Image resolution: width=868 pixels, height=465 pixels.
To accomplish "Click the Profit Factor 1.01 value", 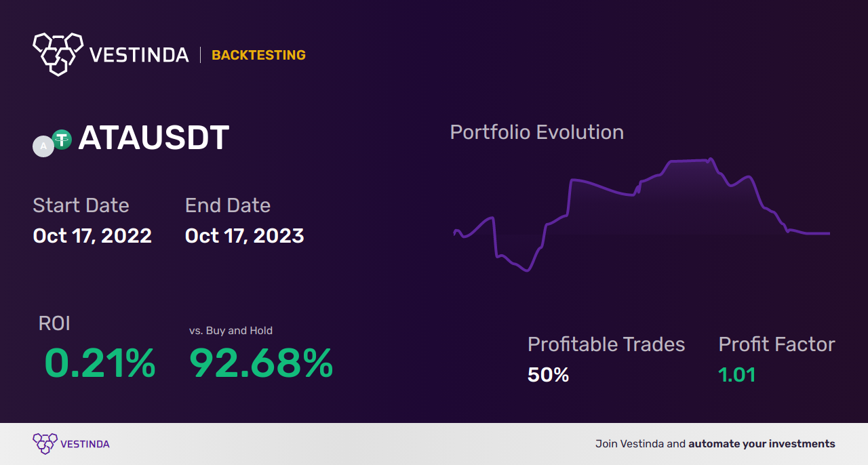I will pyautogui.click(x=737, y=375).
